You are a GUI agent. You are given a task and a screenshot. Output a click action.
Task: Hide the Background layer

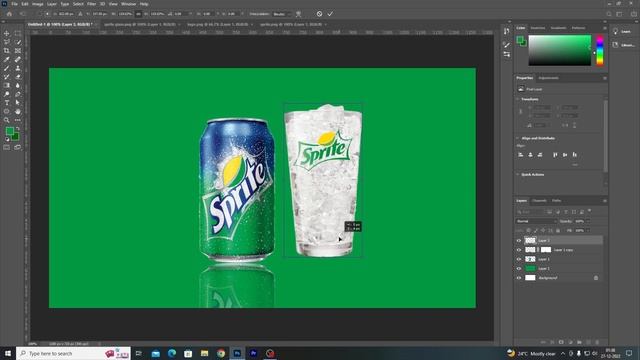pos(519,278)
